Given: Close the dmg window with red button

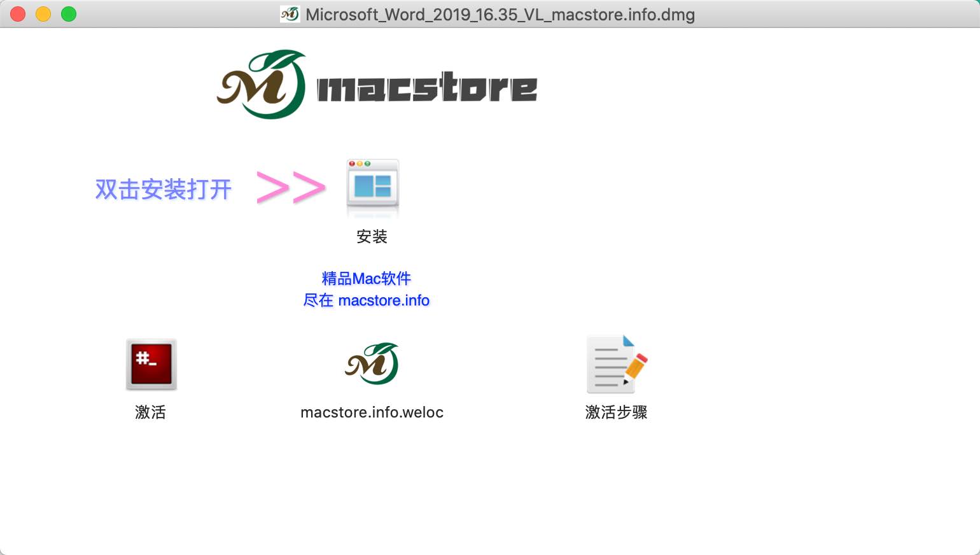Looking at the screenshot, I should 18,14.
